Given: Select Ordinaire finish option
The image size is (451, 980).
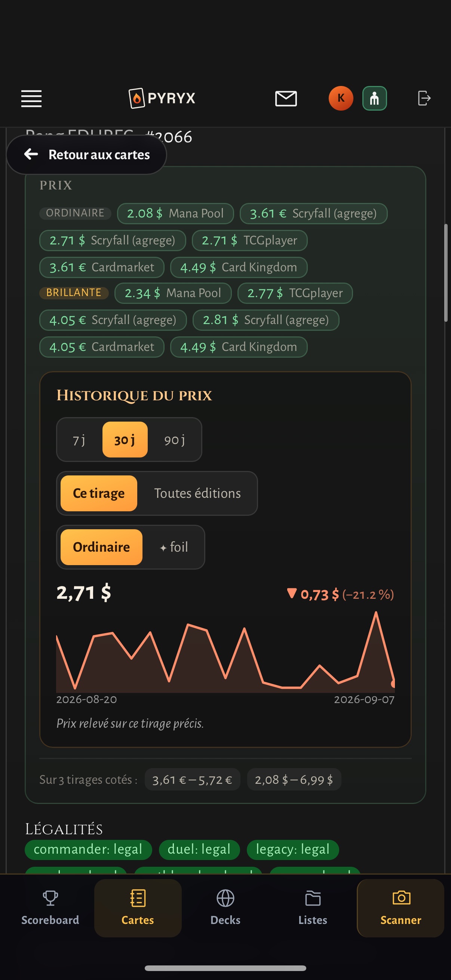Looking at the screenshot, I should click(x=101, y=547).
